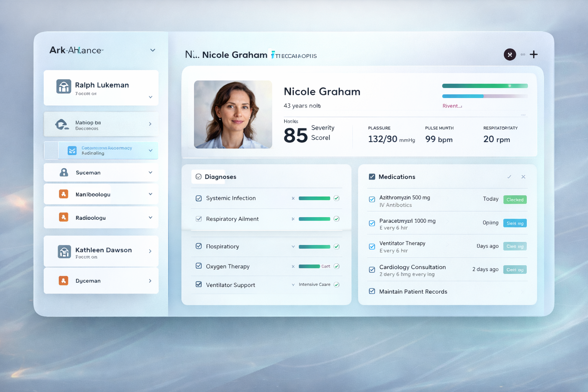
Task: Open the Ark-Ahlance dropdown chevron
Action: [153, 50]
